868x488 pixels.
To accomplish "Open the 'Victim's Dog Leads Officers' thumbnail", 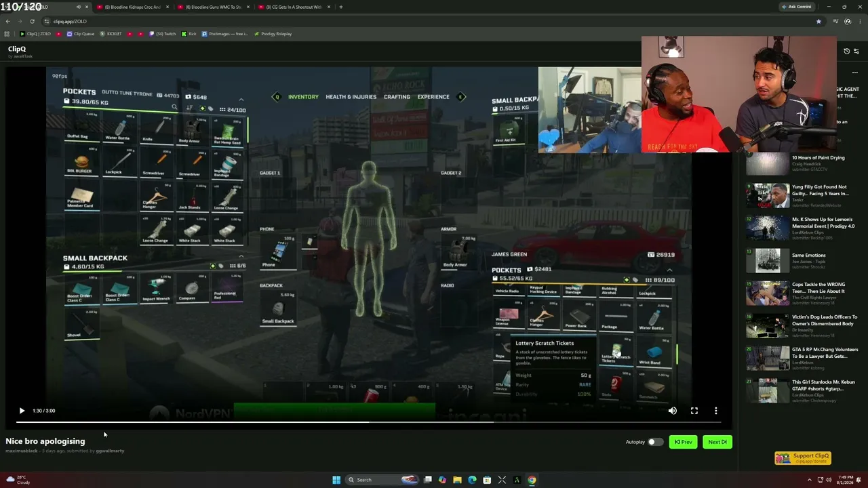I will [x=768, y=326].
